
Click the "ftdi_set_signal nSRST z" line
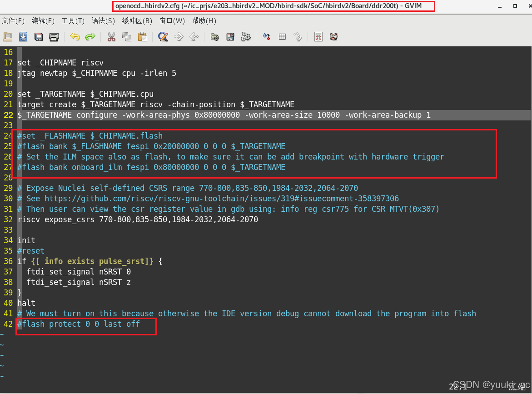tap(79, 282)
